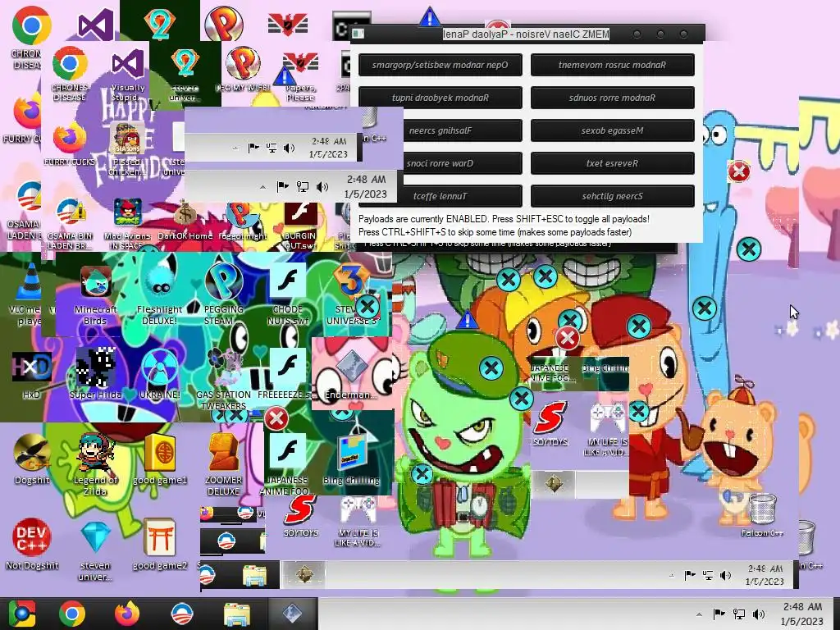
Task: Toggle the 'tupni draobyek modnaR' payload
Action: [440, 98]
